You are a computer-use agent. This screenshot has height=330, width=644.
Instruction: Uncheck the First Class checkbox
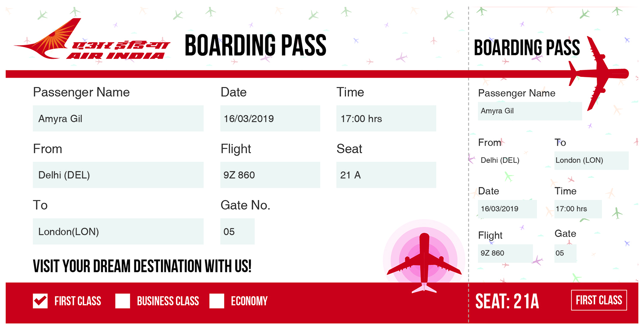40,301
